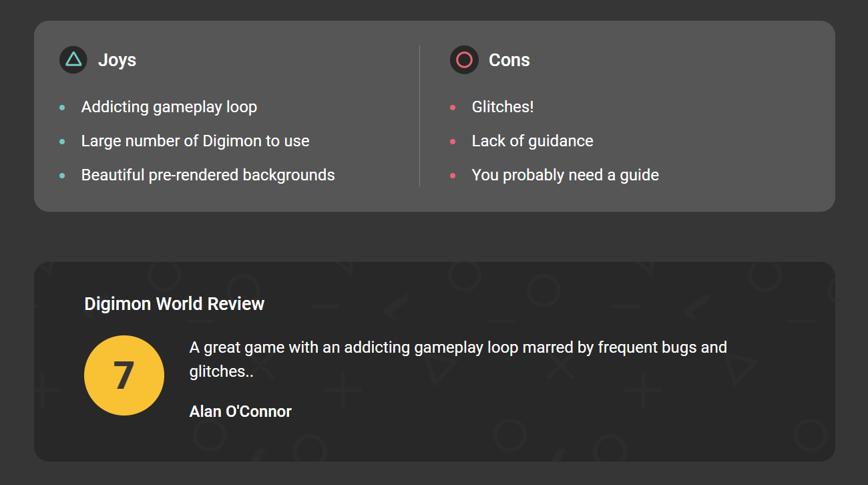868x485 pixels.
Task: Click the author name Alan O'Connor
Action: coord(240,411)
